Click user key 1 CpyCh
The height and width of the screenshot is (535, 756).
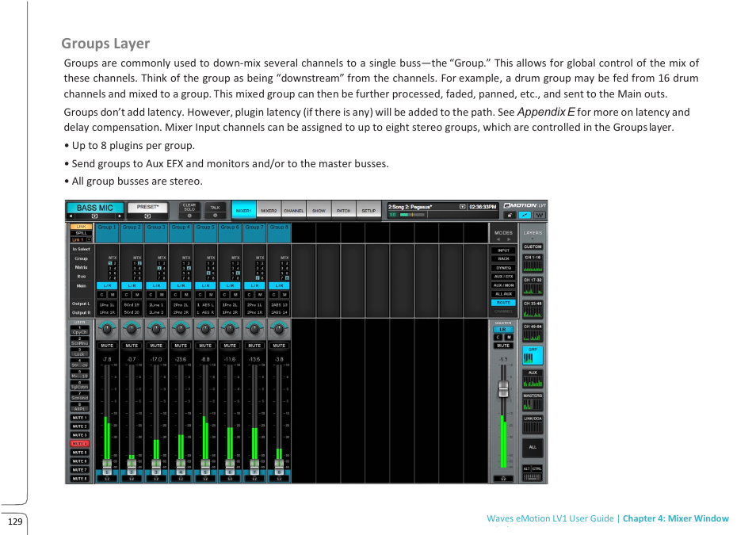pos(80,331)
